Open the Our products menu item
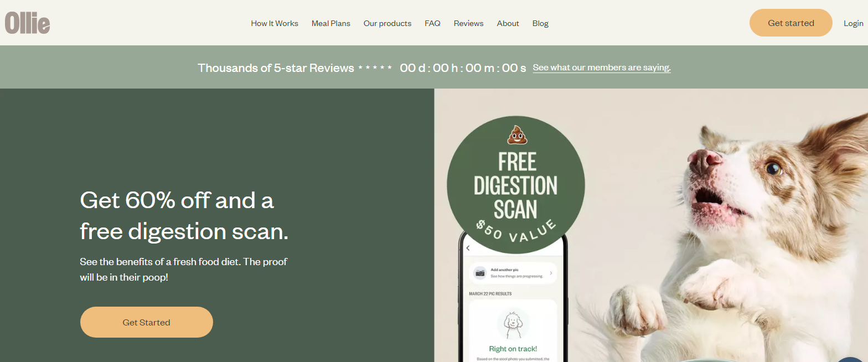 [x=387, y=23]
